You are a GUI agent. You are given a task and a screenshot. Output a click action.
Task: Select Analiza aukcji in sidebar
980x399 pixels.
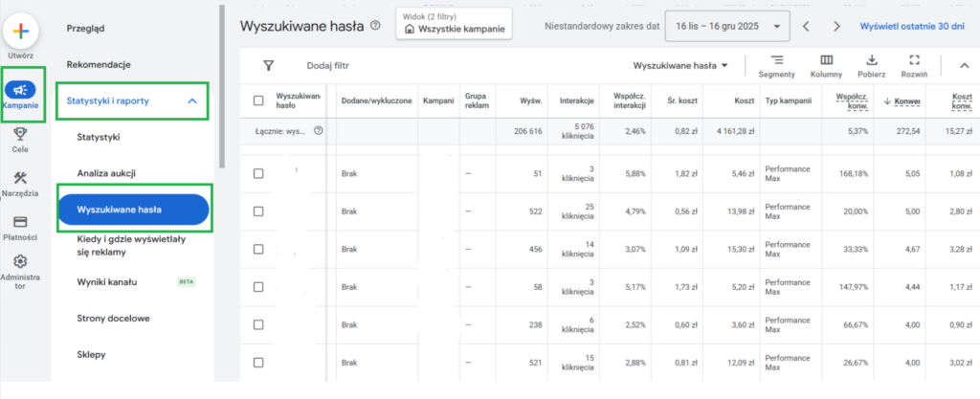[106, 173]
